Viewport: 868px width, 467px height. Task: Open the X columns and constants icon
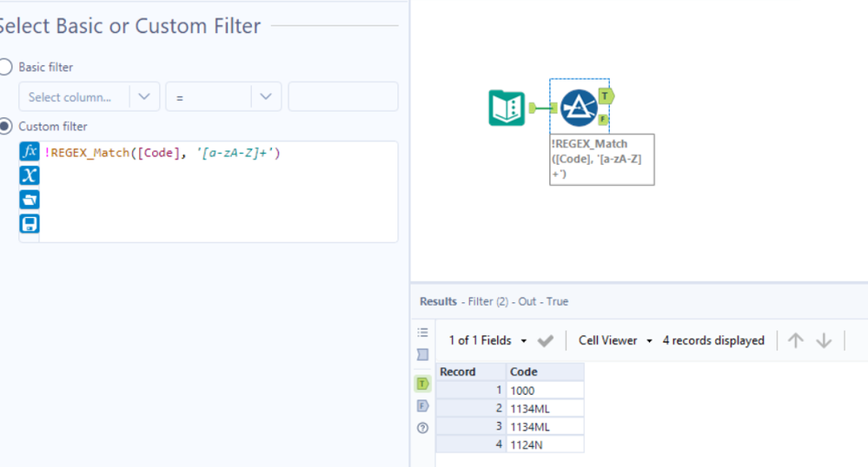click(30, 175)
